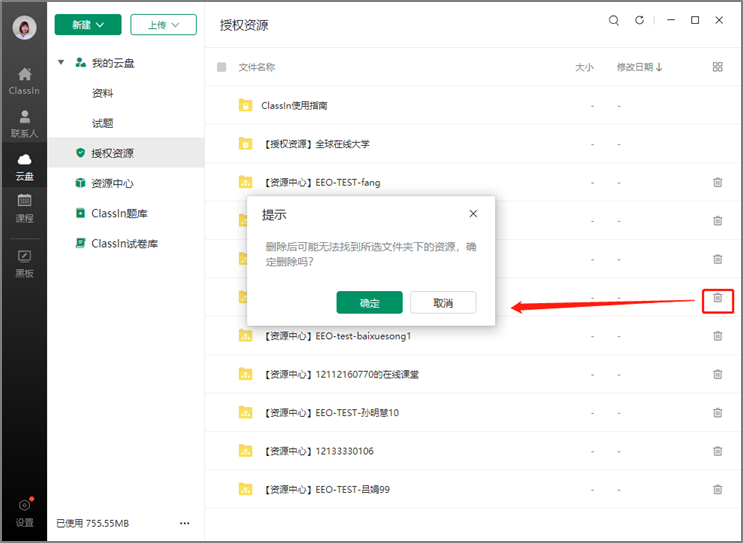Viewport: 743px width, 543px height.
Task: Open Contacts (联系人) in sidebar
Action: tap(24, 124)
